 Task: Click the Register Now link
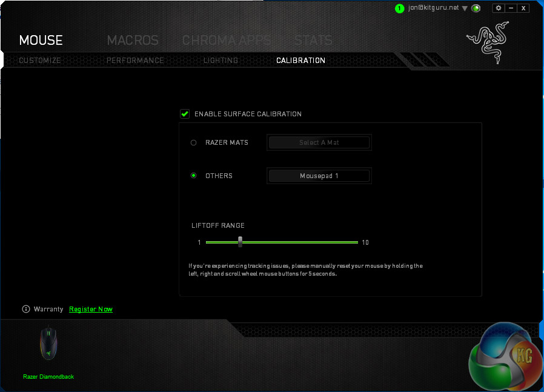(91, 309)
